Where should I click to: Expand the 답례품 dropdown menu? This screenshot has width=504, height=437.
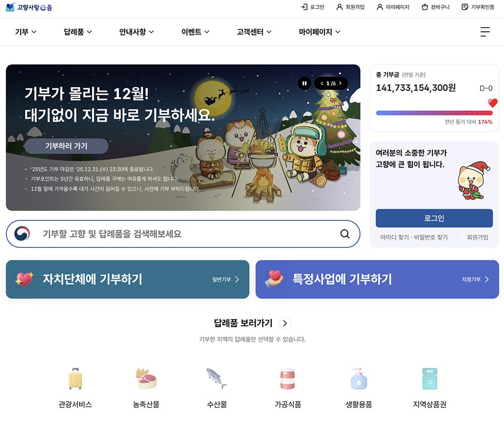(x=78, y=32)
